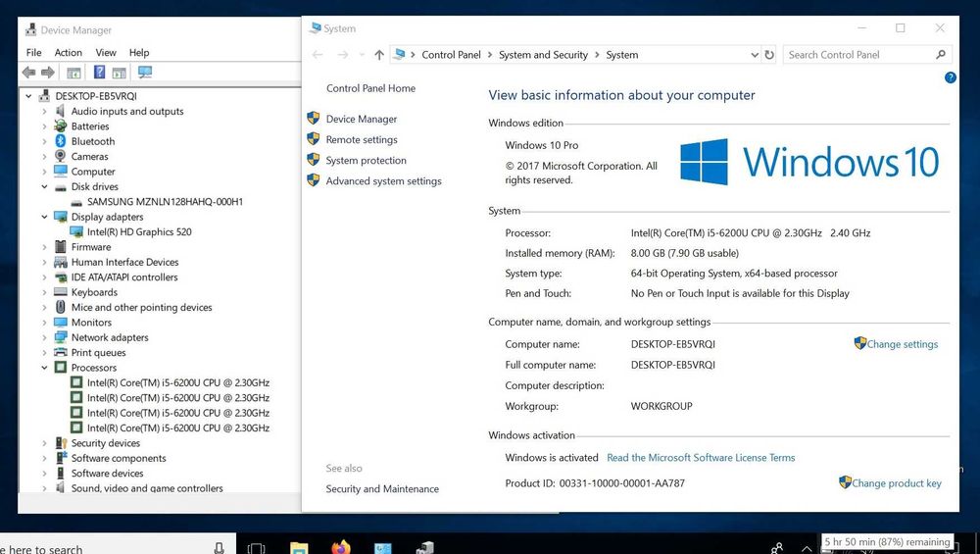This screenshot has height=554, width=980.
Task: Select Software components category
Action: point(119,458)
